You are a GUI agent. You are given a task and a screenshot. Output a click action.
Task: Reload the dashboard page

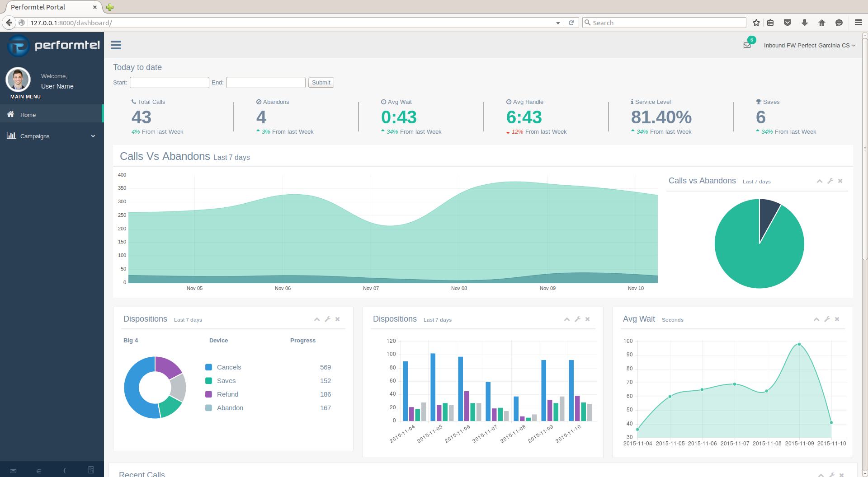coord(571,23)
